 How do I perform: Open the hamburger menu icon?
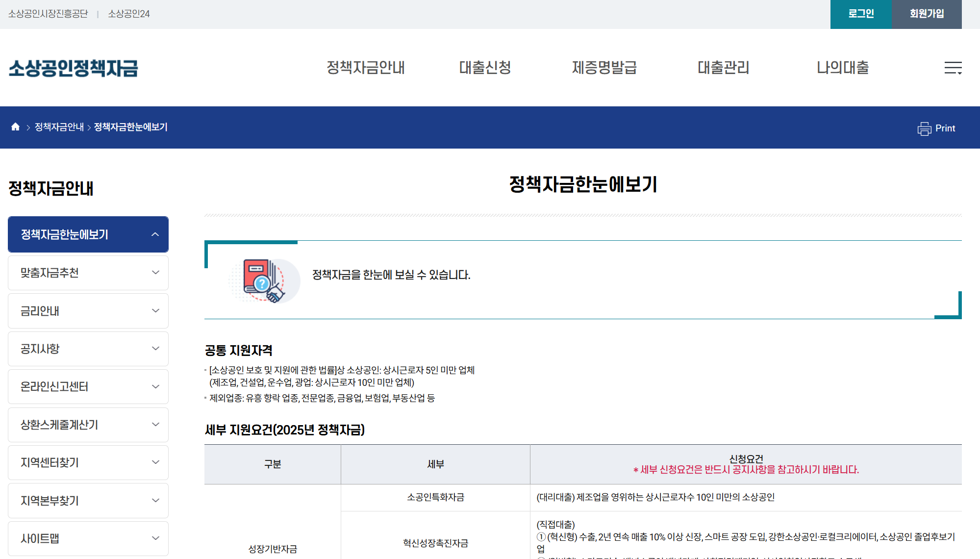click(x=953, y=68)
